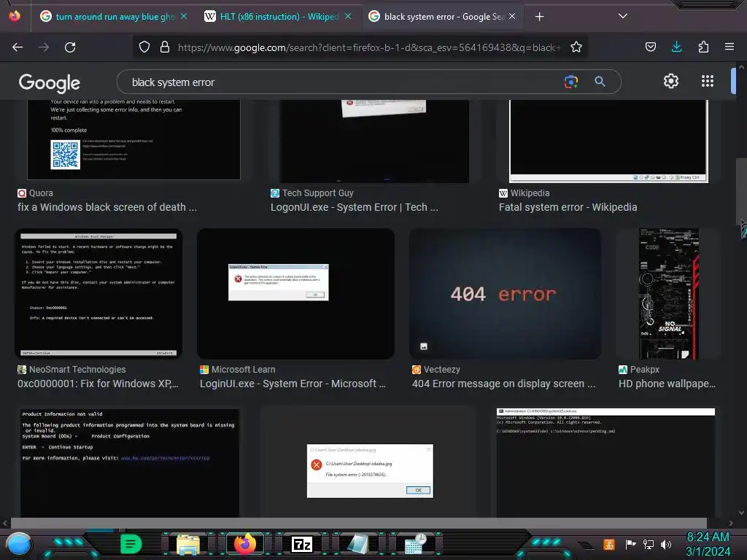Close the 'black system error' tab

(512, 16)
